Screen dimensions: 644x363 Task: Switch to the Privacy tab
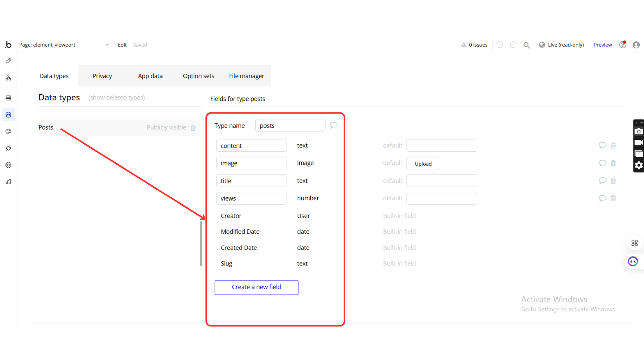(102, 76)
